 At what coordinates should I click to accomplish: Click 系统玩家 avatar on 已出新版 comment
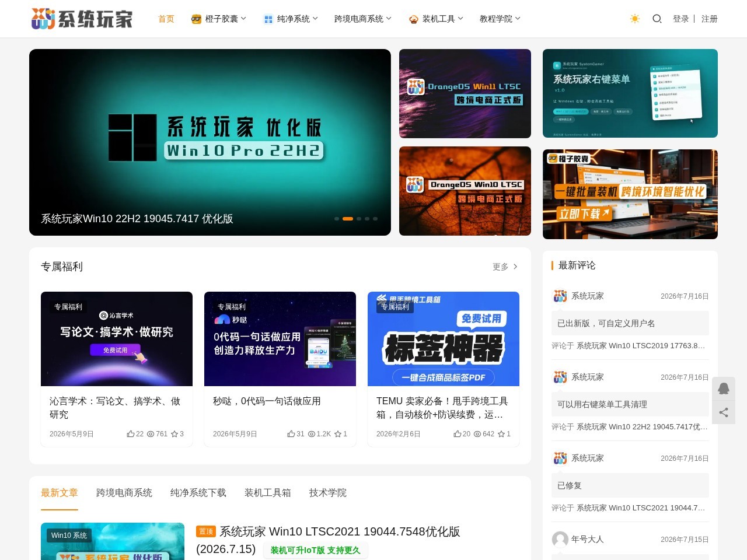pos(560,296)
